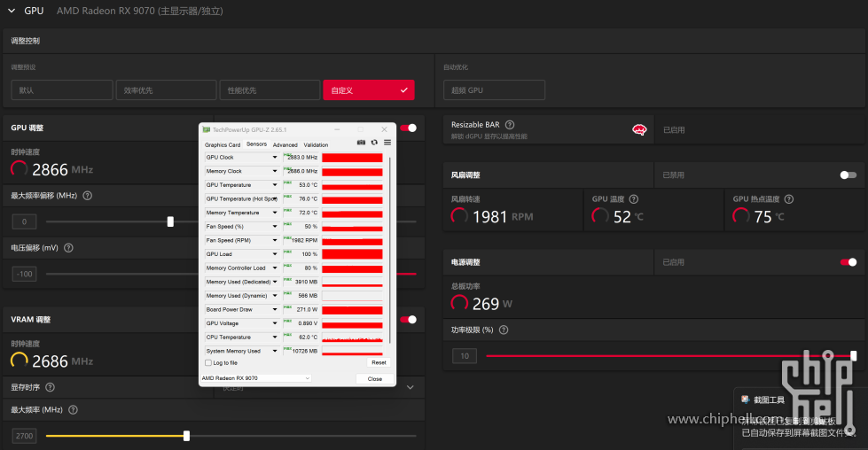Click the VRAM 最大频率 slider handle
Viewport: 868px width, 450px height.
186,436
